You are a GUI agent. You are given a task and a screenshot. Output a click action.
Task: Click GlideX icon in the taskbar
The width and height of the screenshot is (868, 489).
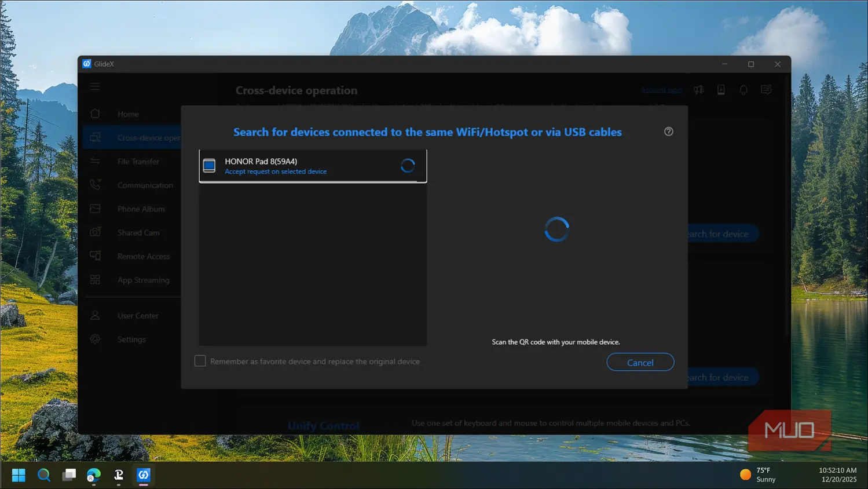point(144,475)
